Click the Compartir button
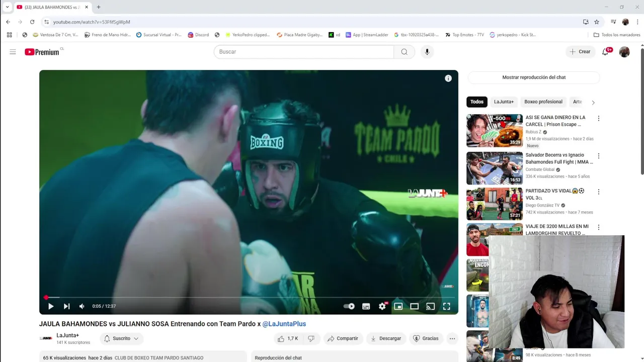Screen dimensions: 644x362 click(343, 338)
